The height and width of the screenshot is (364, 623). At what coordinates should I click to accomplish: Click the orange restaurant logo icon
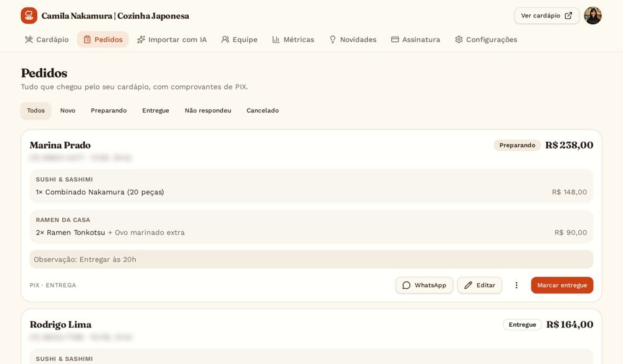(x=29, y=16)
